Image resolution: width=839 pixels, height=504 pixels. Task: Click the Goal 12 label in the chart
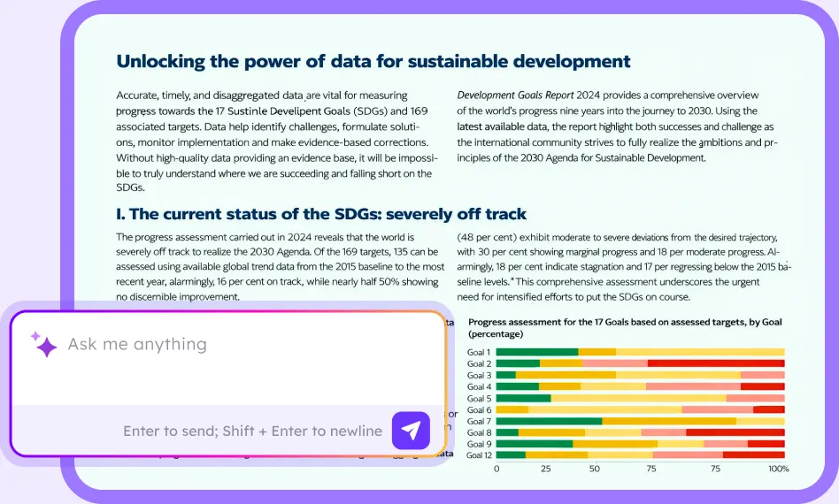479,455
